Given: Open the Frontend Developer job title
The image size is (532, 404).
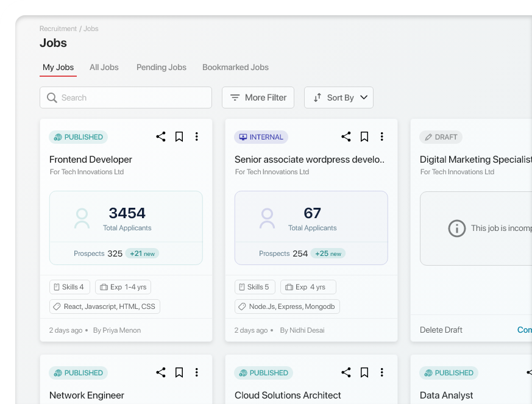Looking at the screenshot, I should [91, 160].
